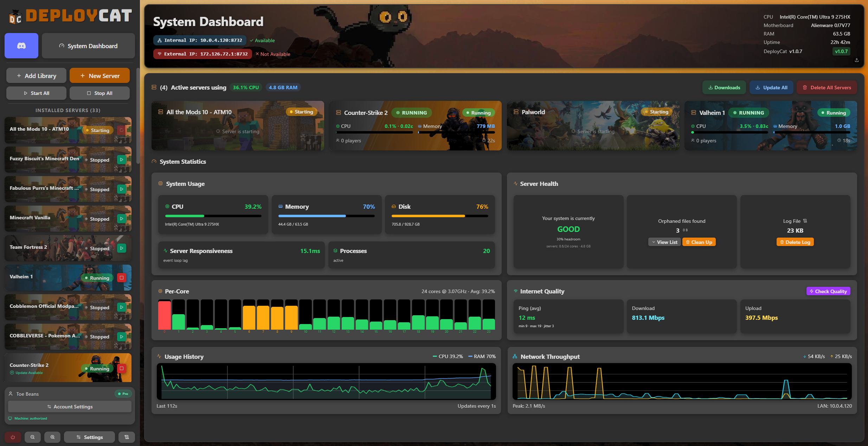Screen dimensions: 868x446
Task: Select Minecraft Vanilla in the server list
Action: pos(68,219)
